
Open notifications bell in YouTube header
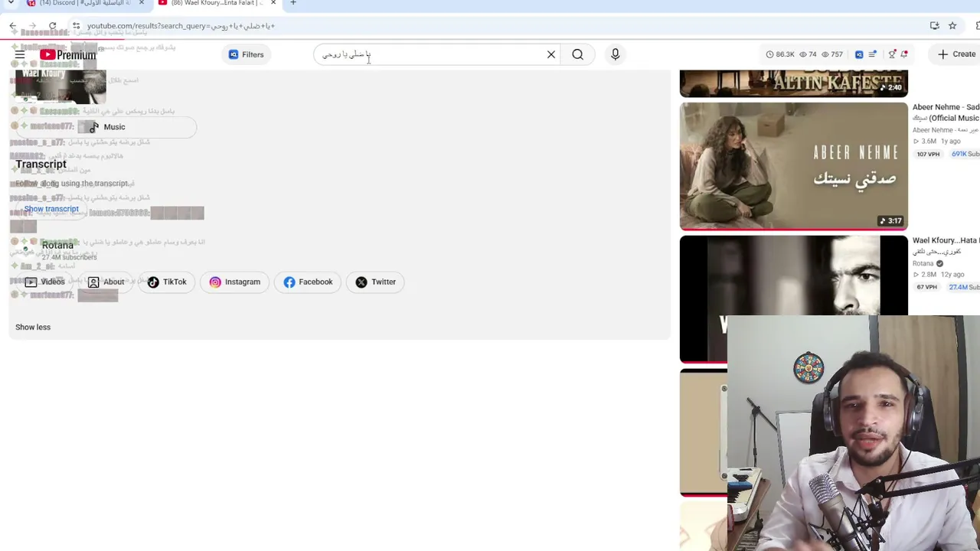pyautogui.click(x=904, y=54)
